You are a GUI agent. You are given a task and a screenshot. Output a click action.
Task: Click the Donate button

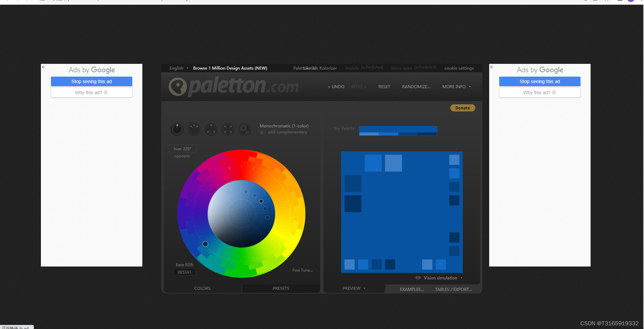pyautogui.click(x=463, y=108)
